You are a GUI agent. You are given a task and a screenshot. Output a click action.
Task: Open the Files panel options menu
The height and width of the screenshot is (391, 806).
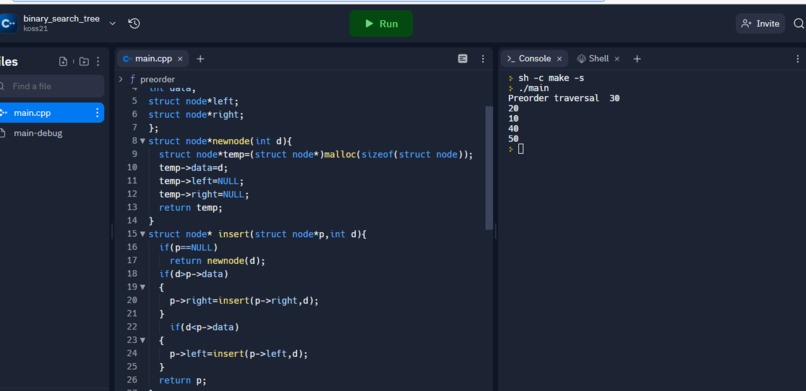pyautogui.click(x=98, y=62)
